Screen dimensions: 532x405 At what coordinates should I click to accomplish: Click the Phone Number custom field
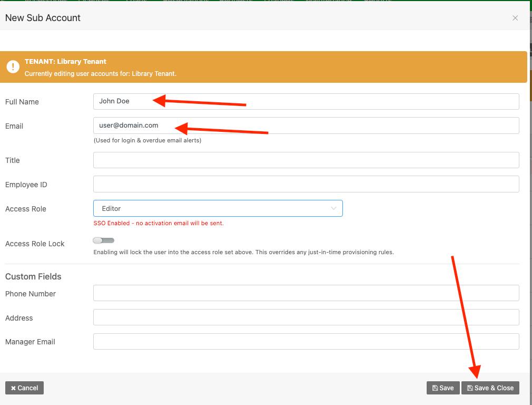click(x=306, y=293)
